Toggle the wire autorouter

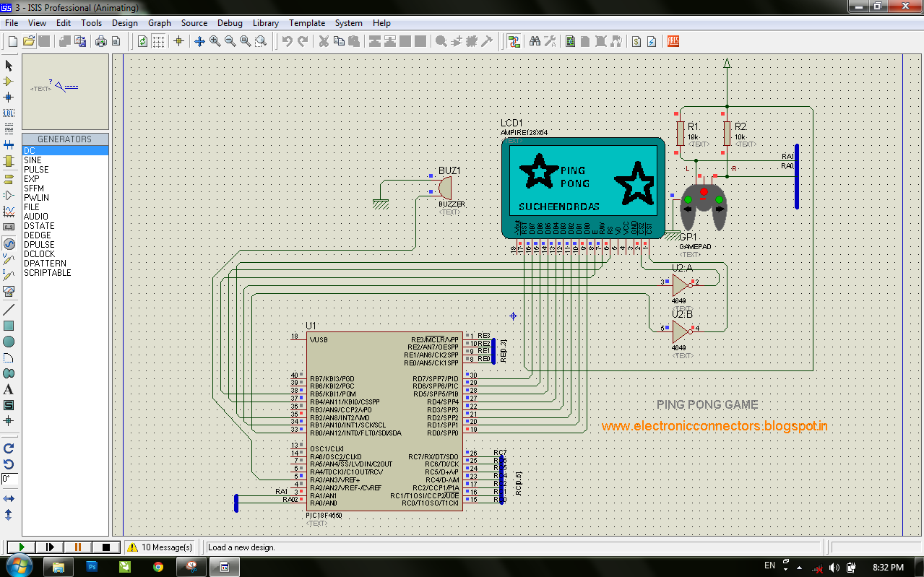(x=514, y=41)
